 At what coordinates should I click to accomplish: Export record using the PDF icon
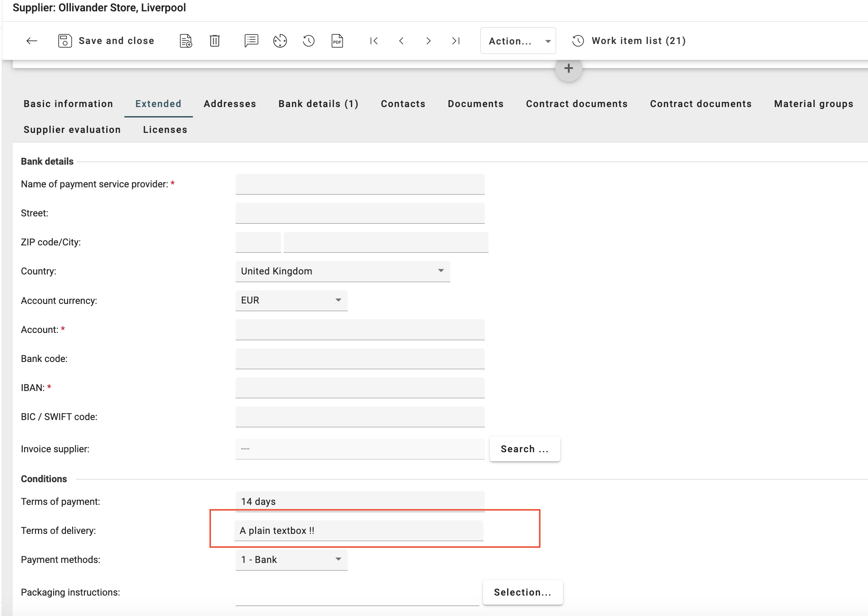pyautogui.click(x=337, y=41)
